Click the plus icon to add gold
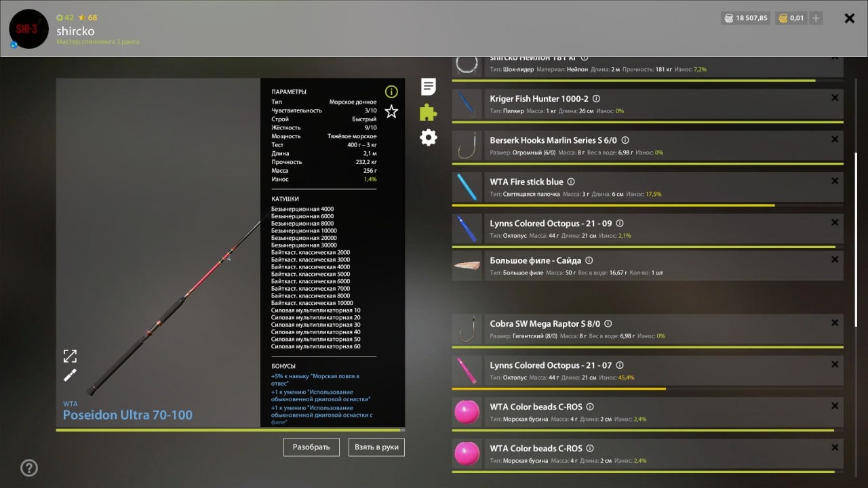Image resolution: width=868 pixels, height=488 pixels. tap(816, 18)
